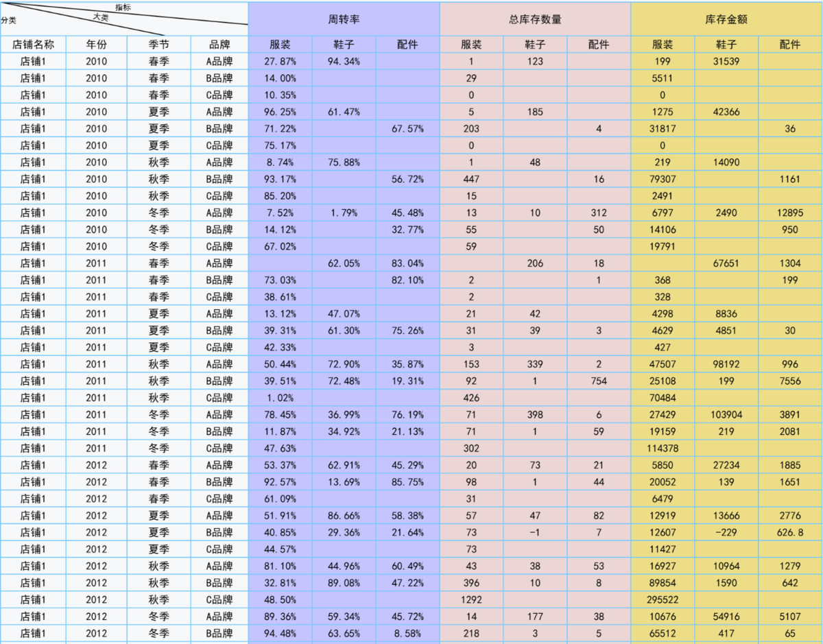Select the quantity cell 312

(599, 213)
